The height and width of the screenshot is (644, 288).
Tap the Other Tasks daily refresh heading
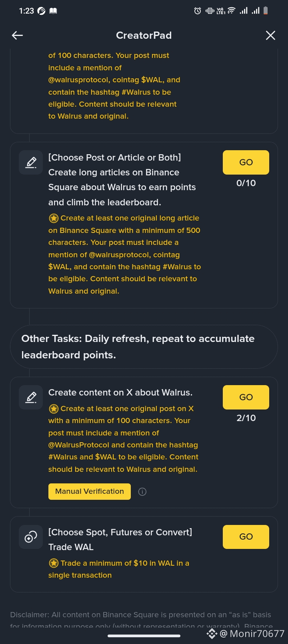click(x=138, y=347)
